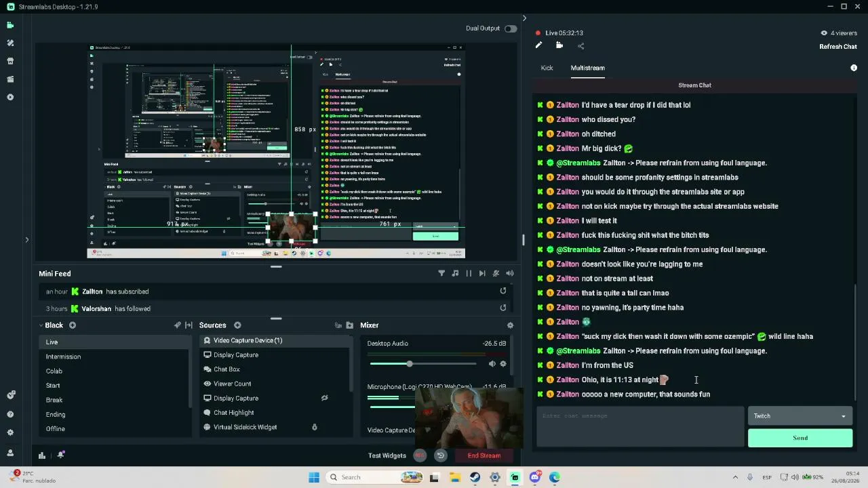Open the Mini Feed filter icon
868x488 pixels.
tap(441, 273)
